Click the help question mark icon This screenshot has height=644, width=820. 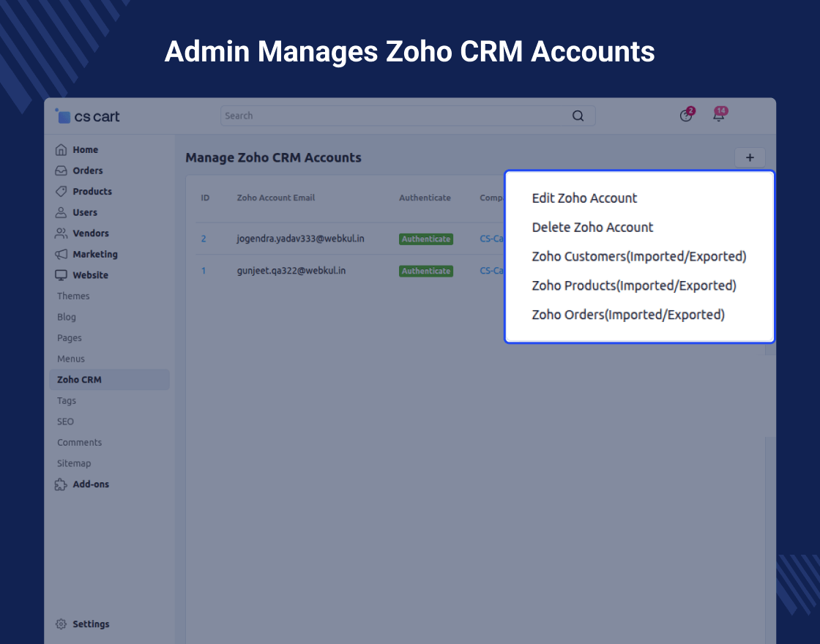click(x=686, y=116)
